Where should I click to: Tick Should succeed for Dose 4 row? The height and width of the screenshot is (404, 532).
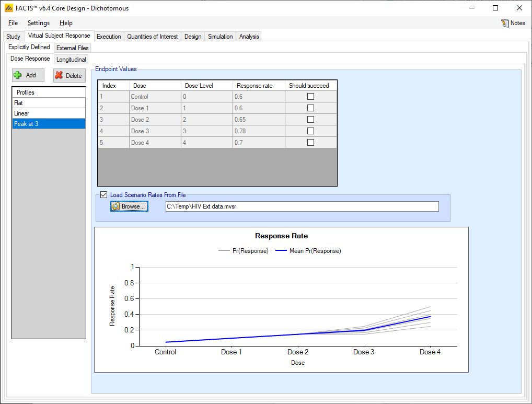[x=310, y=143]
